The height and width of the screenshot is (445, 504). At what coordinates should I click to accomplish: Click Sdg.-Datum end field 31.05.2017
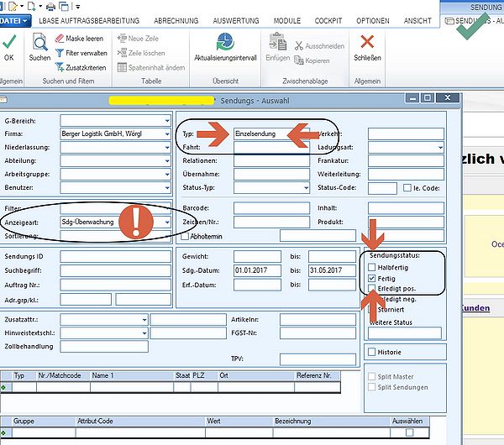332,270
